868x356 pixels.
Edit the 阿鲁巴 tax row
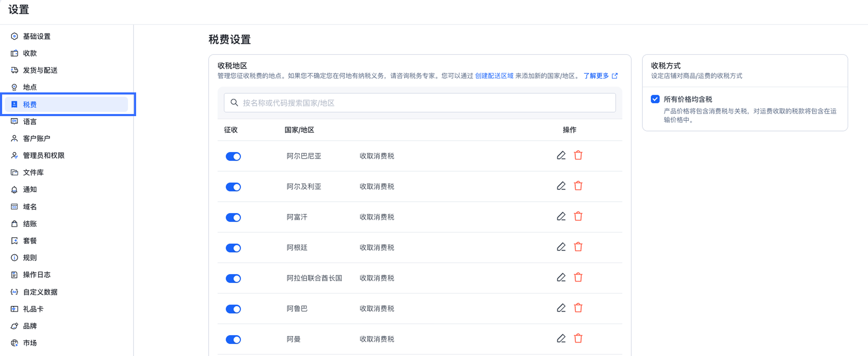tap(561, 308)
